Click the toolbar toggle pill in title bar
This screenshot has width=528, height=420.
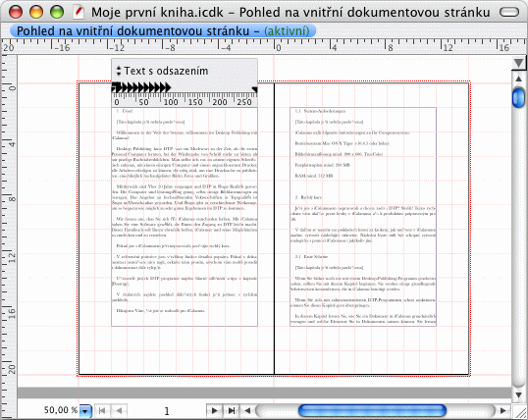click(509, 12)
